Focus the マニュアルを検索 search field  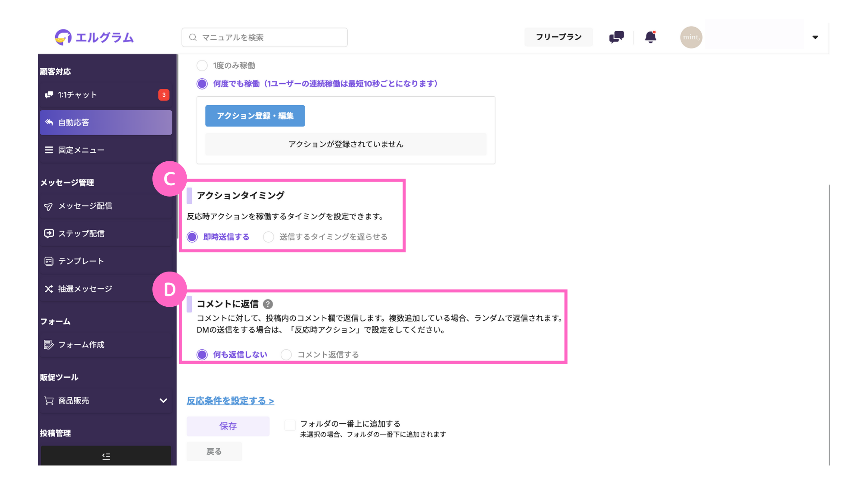point(264,38)
